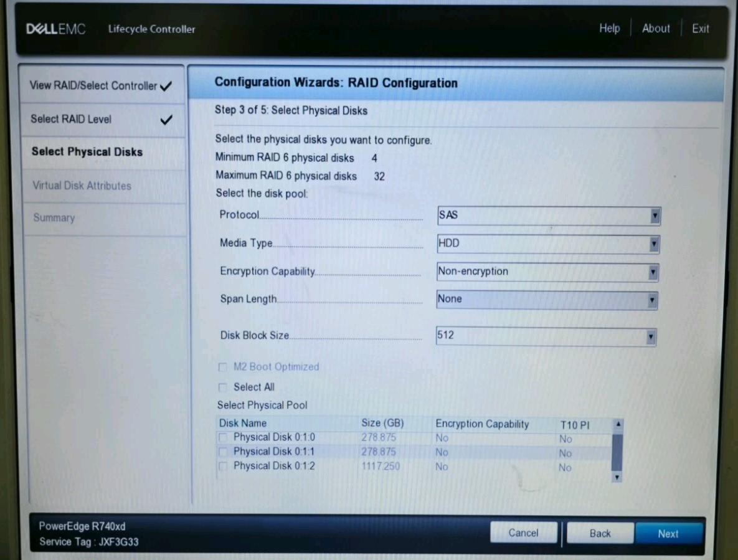738x560 pixels.
Task: Switch to the Summary step
Action: (54, 218)
